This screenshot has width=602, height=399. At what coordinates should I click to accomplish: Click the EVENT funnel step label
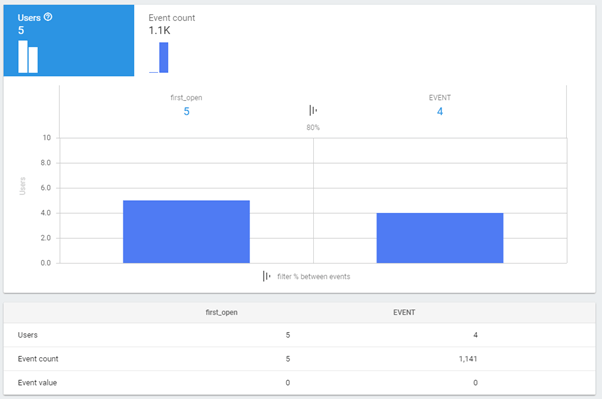pyautogui.click(x=440, y=98)
